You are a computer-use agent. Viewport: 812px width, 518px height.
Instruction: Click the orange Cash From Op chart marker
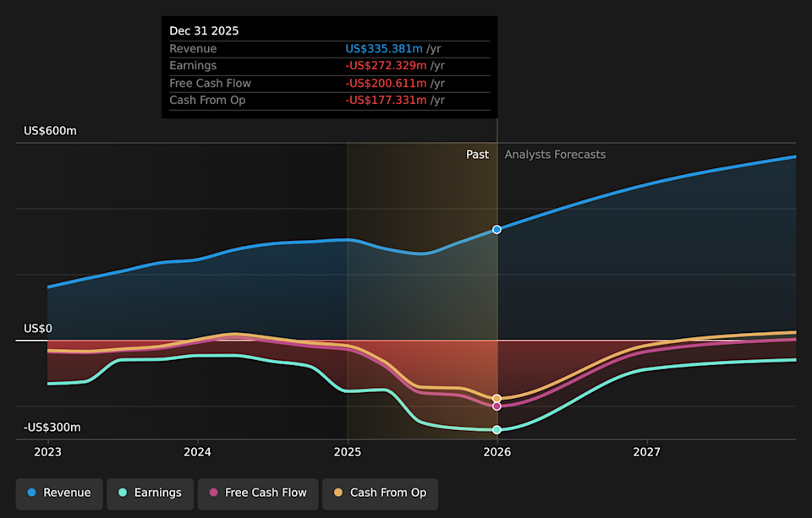[497, 397]
